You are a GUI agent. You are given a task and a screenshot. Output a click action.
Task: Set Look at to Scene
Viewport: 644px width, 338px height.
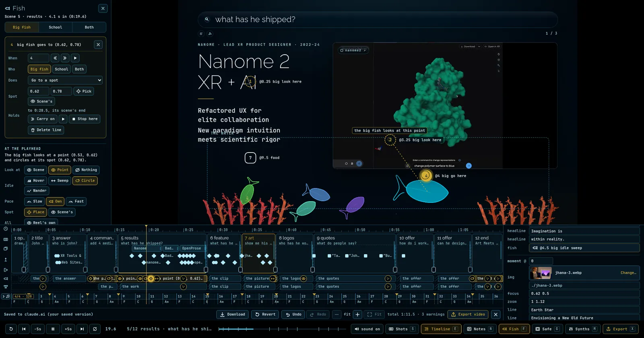tap(35, 170)
